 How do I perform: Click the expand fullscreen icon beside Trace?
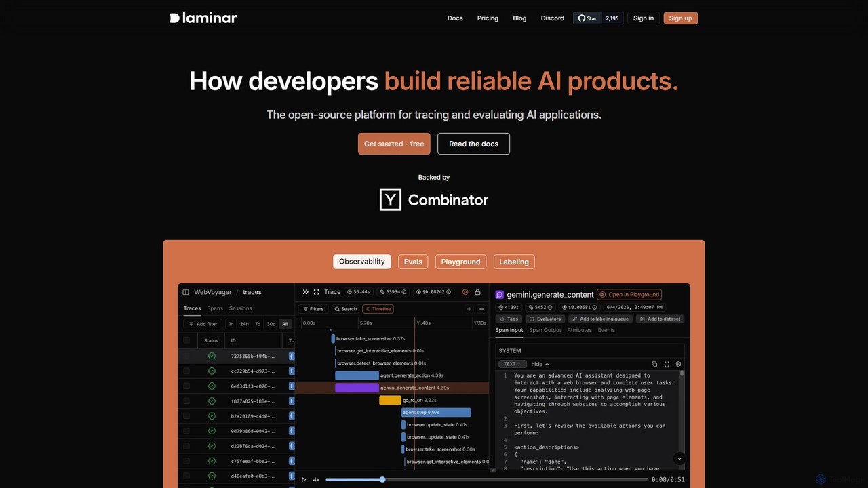[x=316, y=292]
